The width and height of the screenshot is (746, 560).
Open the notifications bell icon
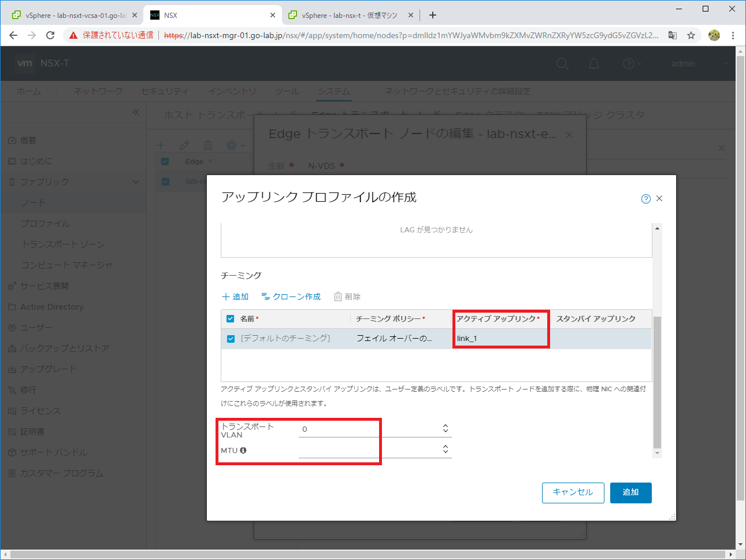[594, 64]
